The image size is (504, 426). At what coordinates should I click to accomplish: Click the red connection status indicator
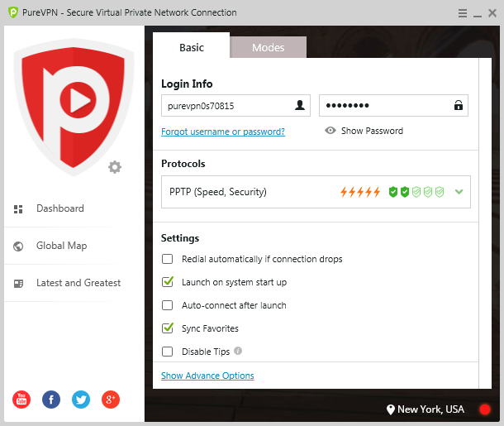(485, 409)
